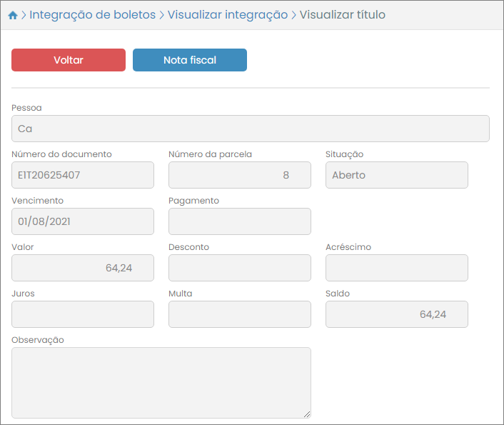504x425 pixels.
Task: Click the Visualizar título breadcrumb text
Action: 343,15
